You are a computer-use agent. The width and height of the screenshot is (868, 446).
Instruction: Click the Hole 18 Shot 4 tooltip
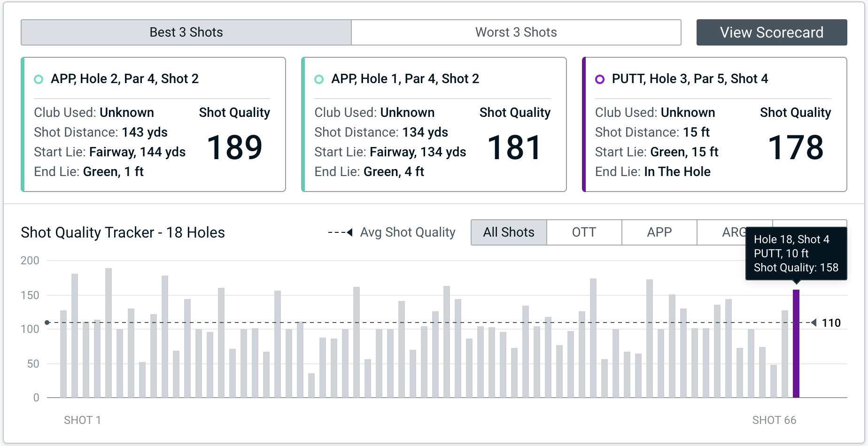[796, 254]
